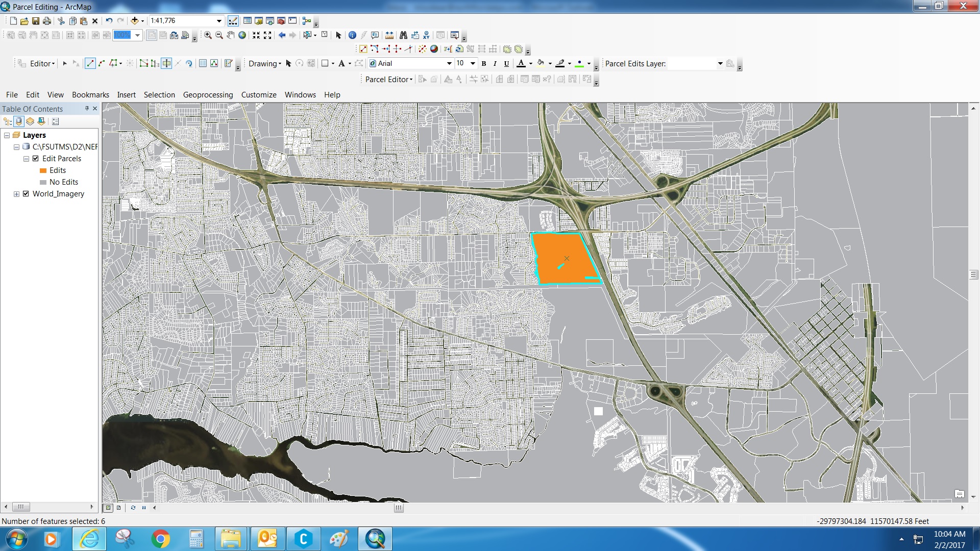Screen dimensions: 980x551
Task: Uncheck the World_Imagery layer
Action: tap(26, 194)
